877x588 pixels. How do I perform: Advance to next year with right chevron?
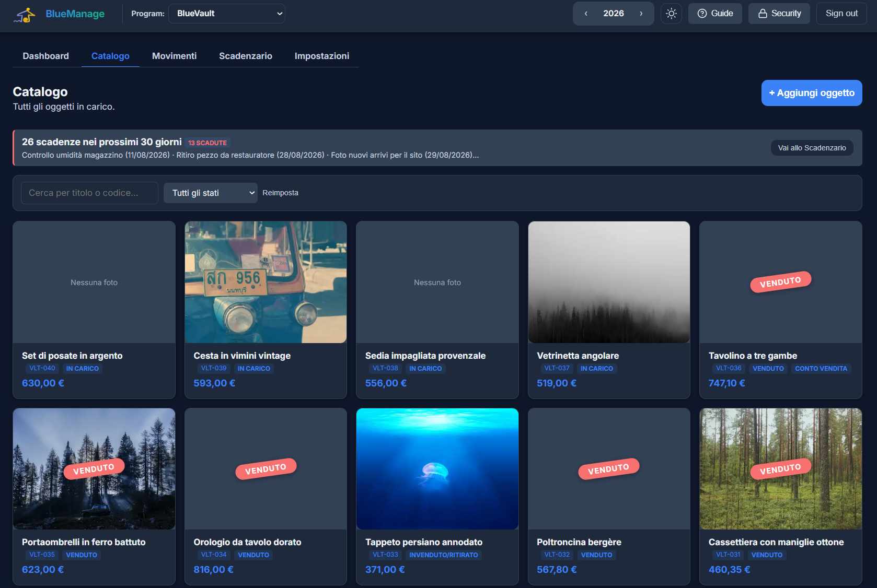point(641,14)
